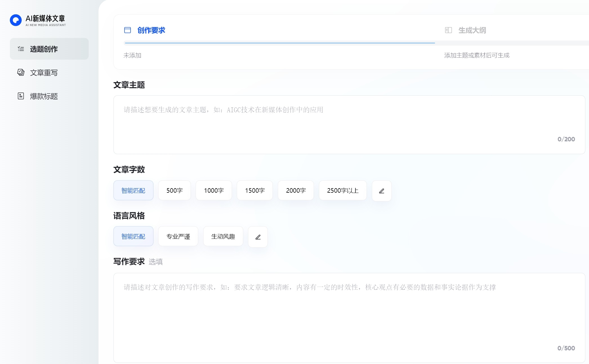Choose the 2000字 length option

pos(296,190)
